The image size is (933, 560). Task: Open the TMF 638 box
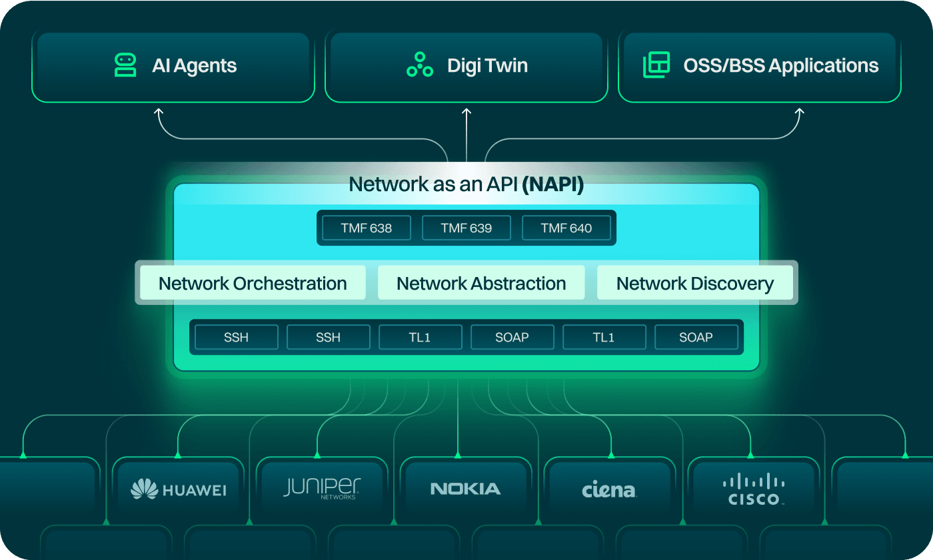tap(367, 228)
